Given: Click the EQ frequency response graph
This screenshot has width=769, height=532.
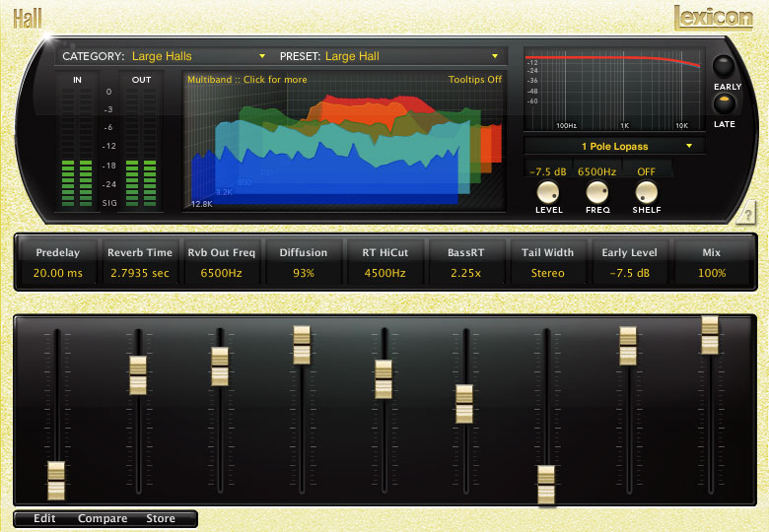Looking at the screenshot, I should point(614,89).
